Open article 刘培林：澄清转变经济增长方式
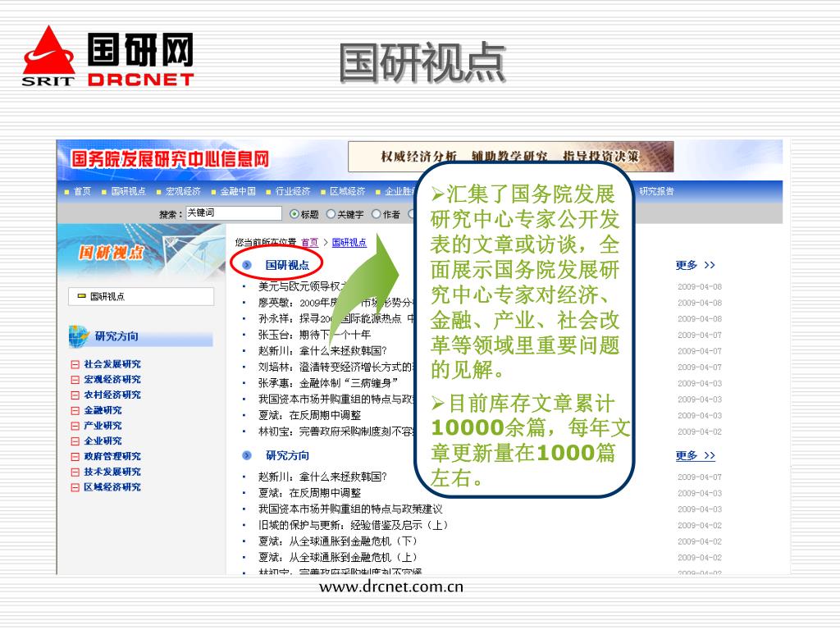 click(x=336, y=367)
